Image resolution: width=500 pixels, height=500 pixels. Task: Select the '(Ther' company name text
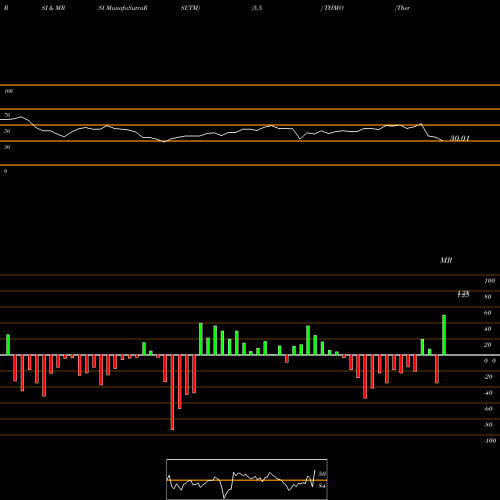coord(402,8)
